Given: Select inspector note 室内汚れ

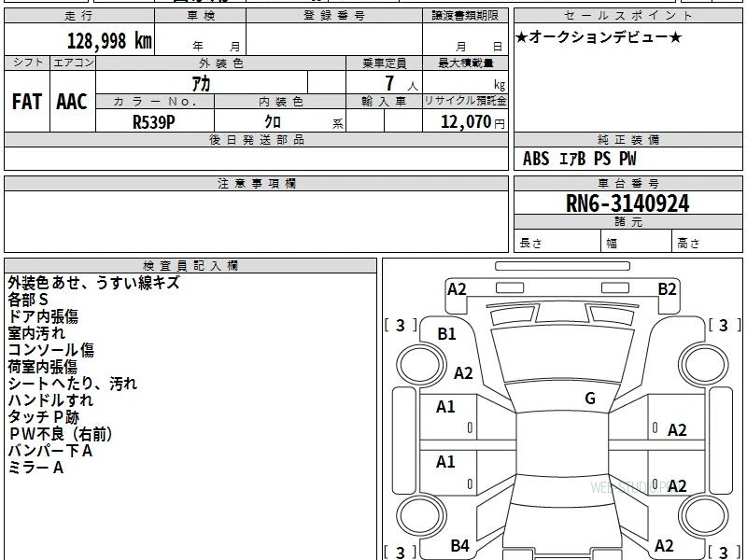Looking at the screenshot, I should pos(36,333).
